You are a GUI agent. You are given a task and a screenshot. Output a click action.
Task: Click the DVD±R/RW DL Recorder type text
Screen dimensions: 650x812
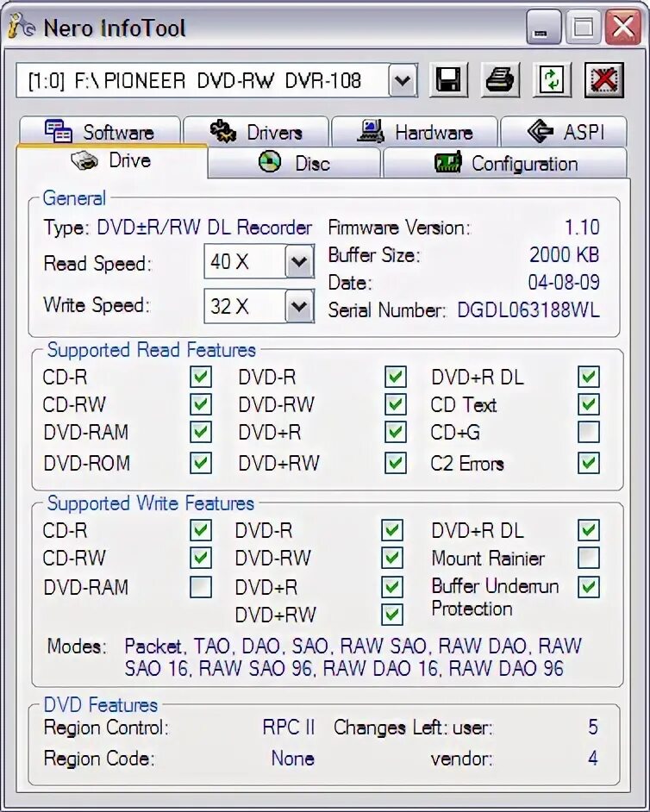[x=204, y=228]
